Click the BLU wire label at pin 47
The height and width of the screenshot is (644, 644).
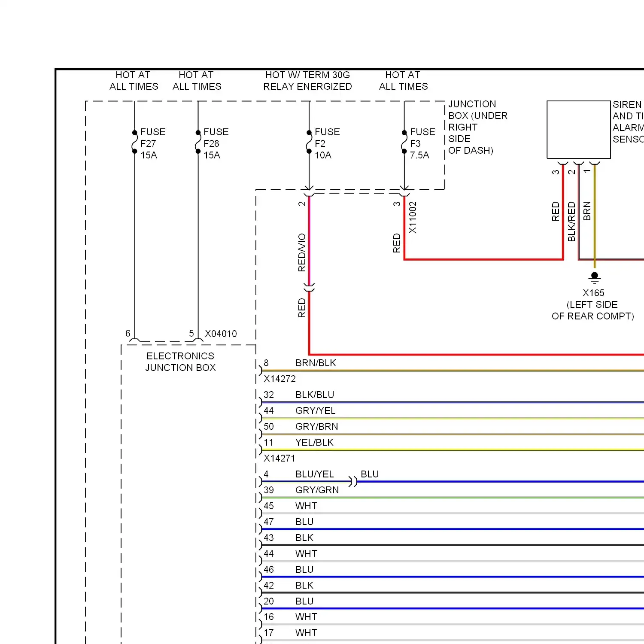pyautogui.click(x=304, y=522)
